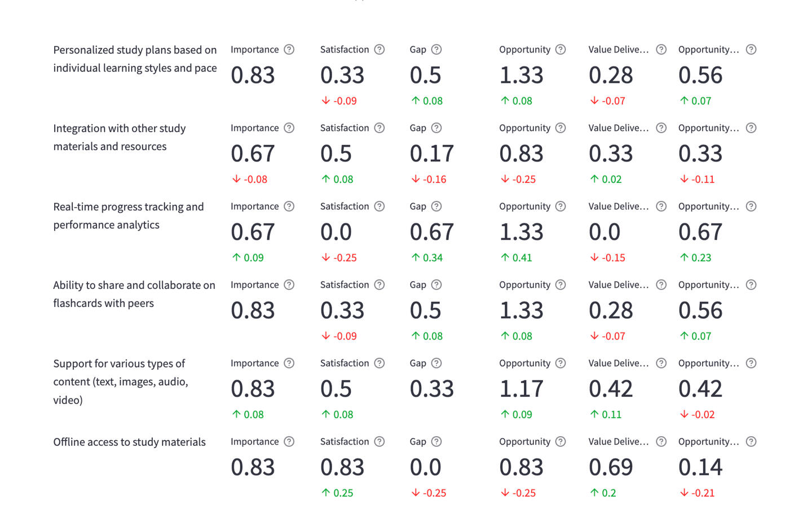This screenshot has height=509, width=812.
Task: Open Gap help icon in Offline access row
Action: [x=436, y=442]
